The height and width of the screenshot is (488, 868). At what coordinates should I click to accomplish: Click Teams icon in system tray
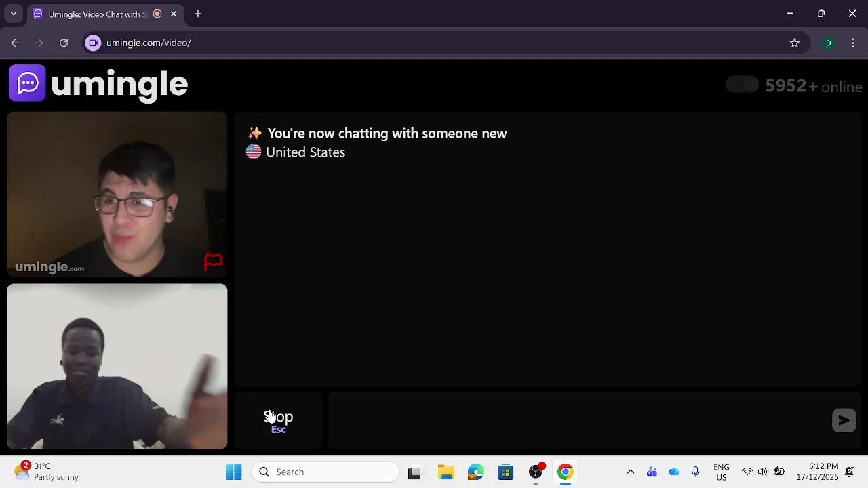652,472
